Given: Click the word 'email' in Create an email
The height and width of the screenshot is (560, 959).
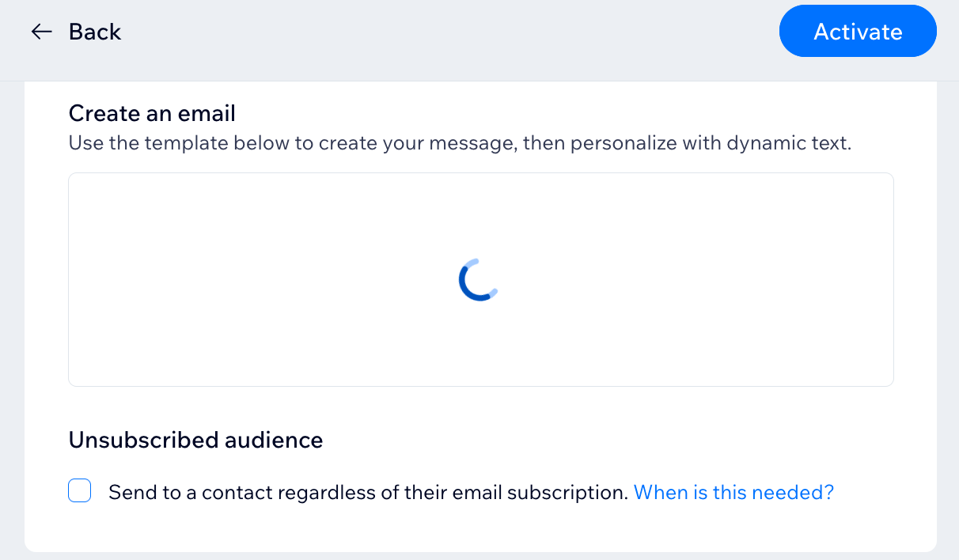Looking at the screenshot, I should pyautogui.click(x=207, y=113).
